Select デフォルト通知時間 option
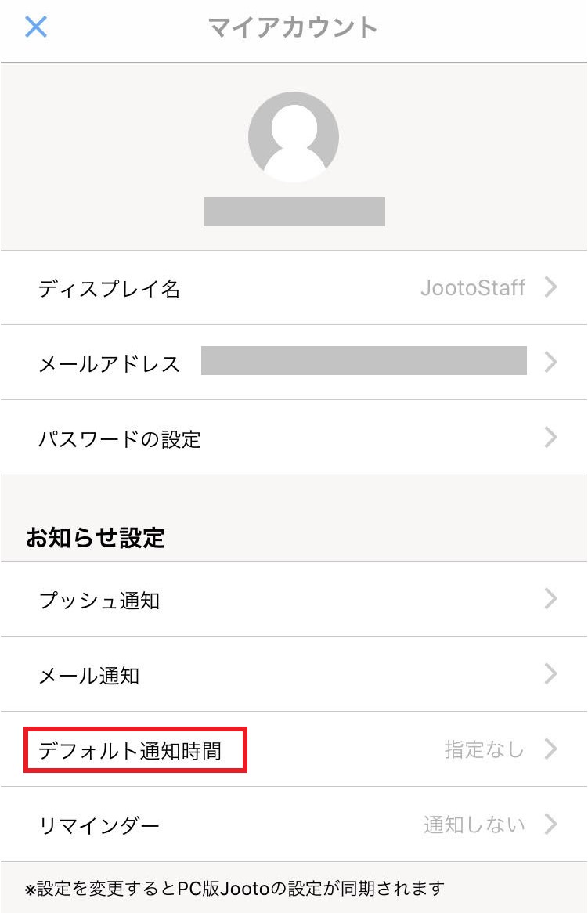The height and width of the screenshot is (913, 588). (x=131, y=751)
